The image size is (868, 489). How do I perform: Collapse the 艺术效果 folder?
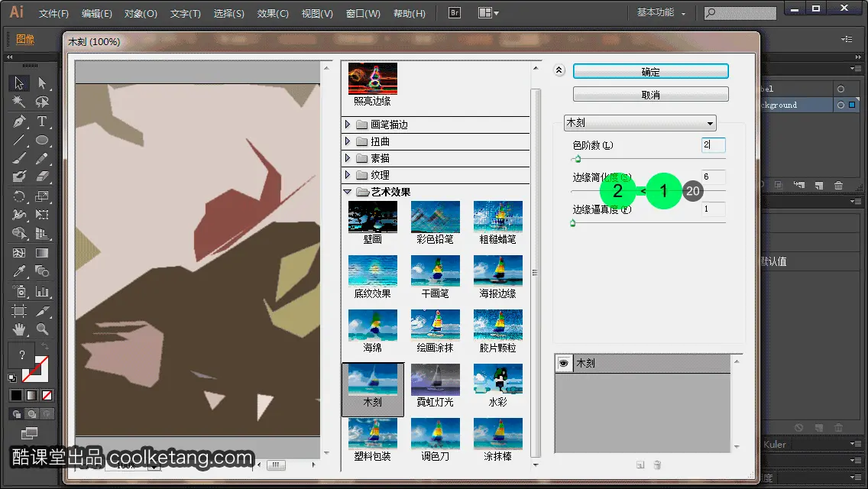pyautogui.click(x=347, y=192)
